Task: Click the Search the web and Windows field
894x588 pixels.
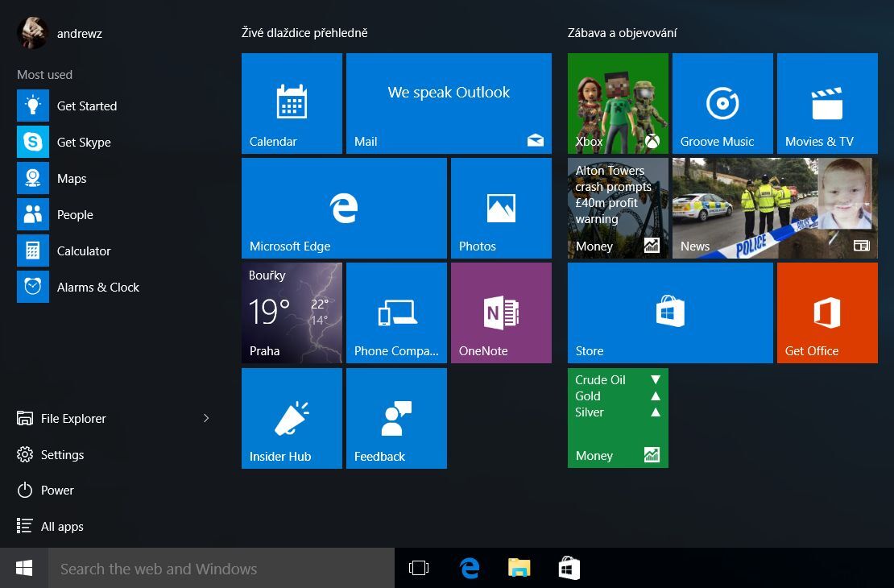Action: pyautogui.click(x=217, y=569)
